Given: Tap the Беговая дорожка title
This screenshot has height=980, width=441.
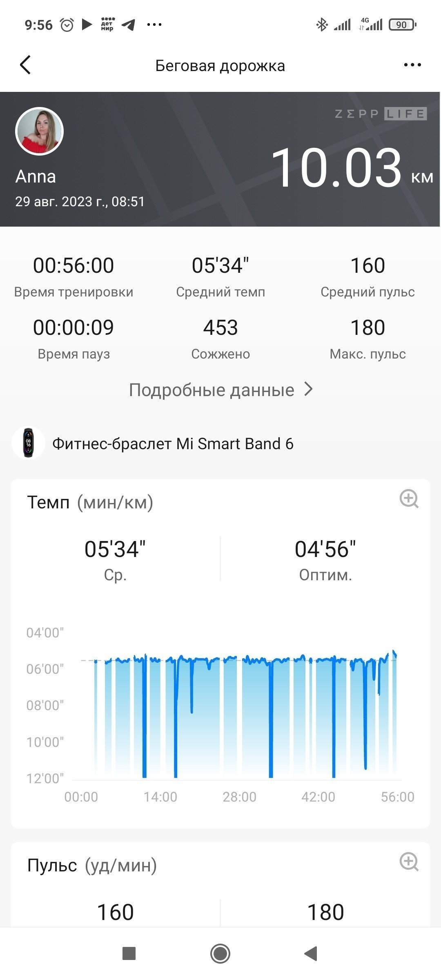Looking at the screenshot, I should [220, 66].
